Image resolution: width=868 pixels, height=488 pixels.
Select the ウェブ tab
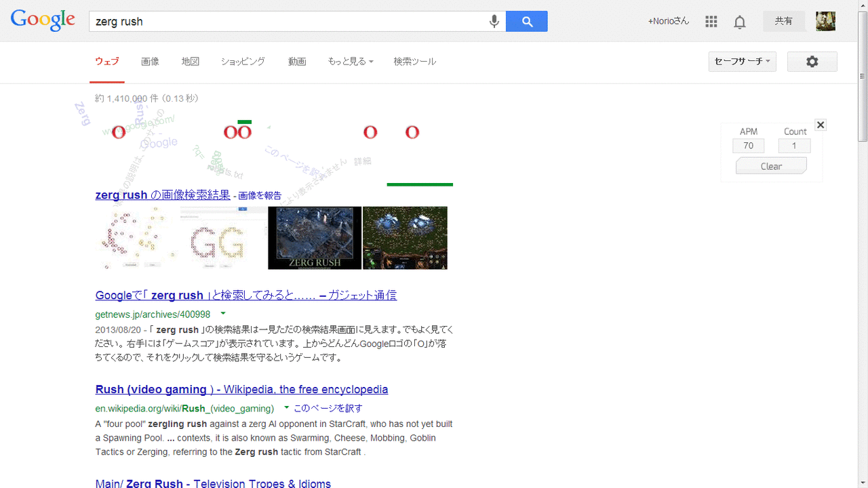(x=107, y=62)
